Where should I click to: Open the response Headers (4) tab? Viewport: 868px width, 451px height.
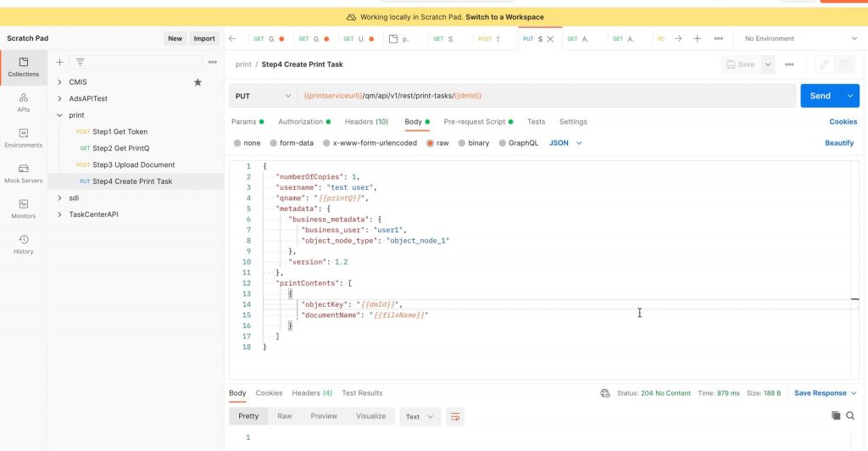(x=312, y=393)
